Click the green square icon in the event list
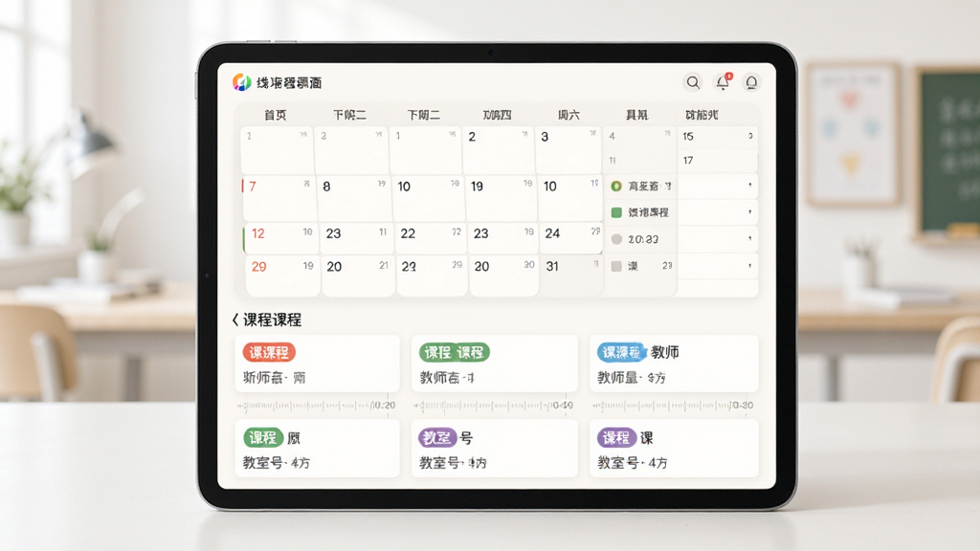 (x=616, y=212)
